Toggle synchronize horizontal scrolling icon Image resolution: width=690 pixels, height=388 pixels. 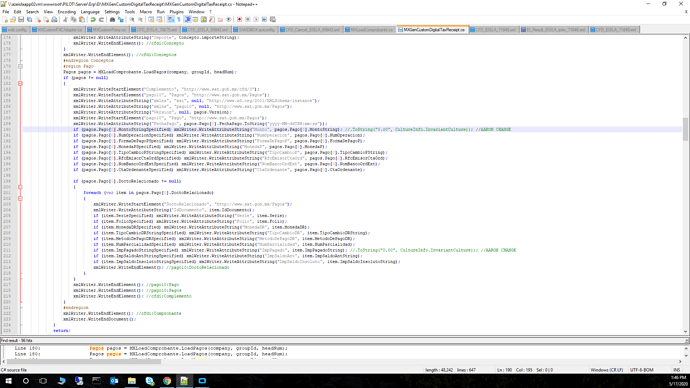coord(159,19)
